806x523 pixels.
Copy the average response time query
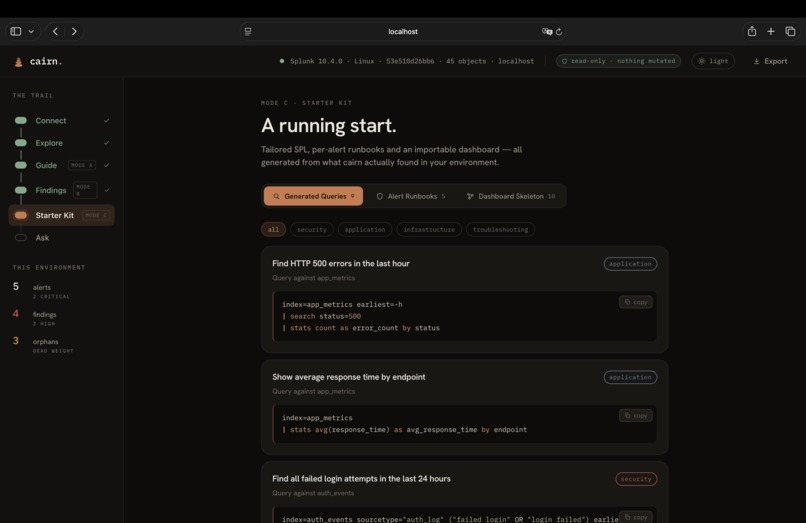[x=636, y=415]
